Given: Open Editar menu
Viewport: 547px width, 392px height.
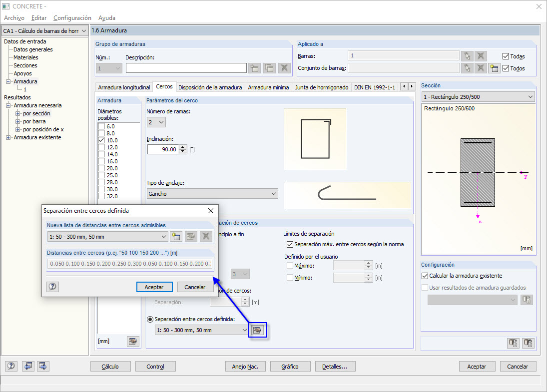Looking at the screenshot, I should [x=39, y=18].
